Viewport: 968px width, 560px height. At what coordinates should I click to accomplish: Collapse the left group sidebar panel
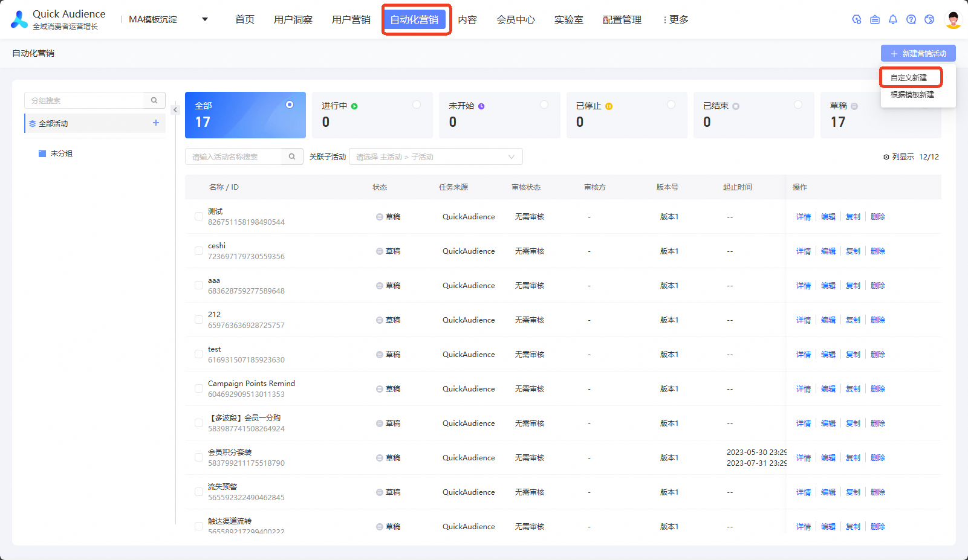(x=175, y=110)
